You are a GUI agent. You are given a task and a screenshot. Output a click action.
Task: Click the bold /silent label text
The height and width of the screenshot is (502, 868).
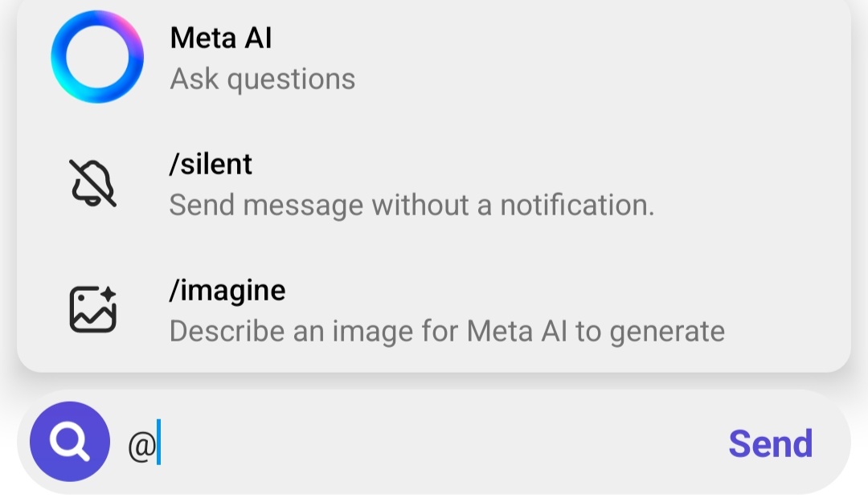point(211,163)
